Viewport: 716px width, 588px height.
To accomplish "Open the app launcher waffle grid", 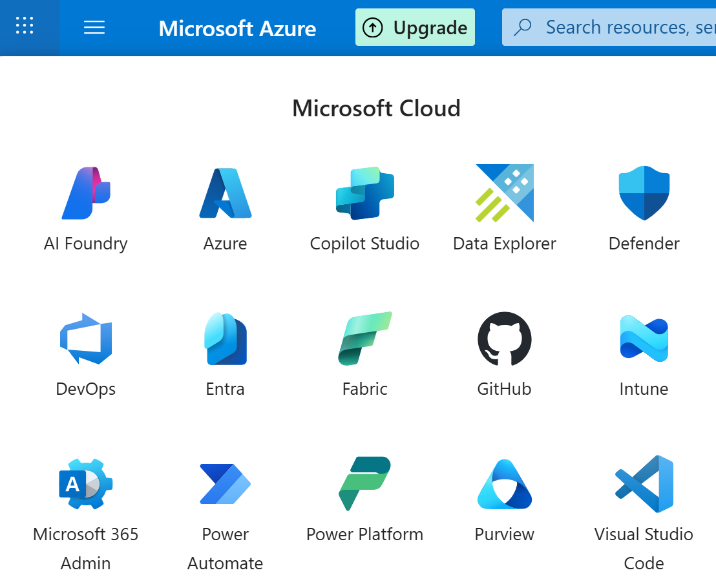I will (x=25, y=26).
